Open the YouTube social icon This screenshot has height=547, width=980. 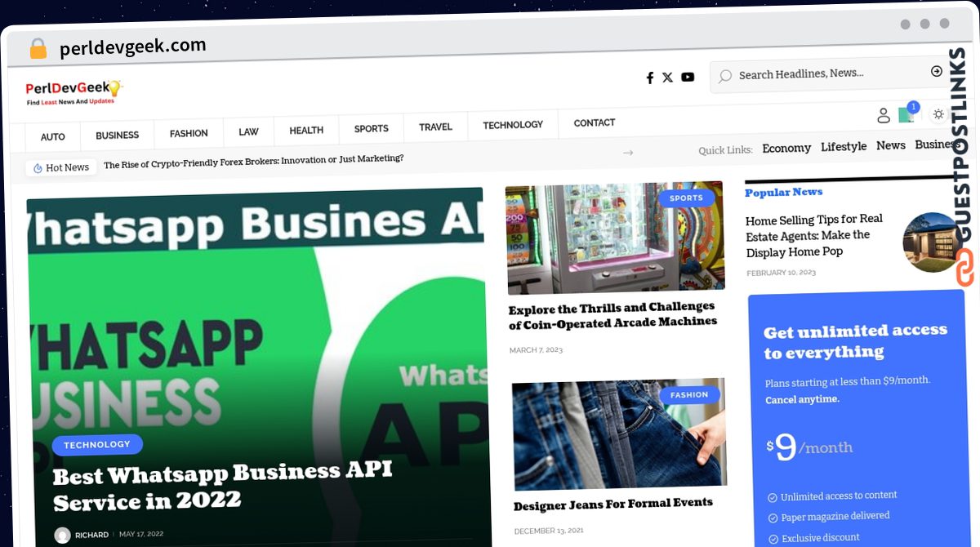(688, 77)
